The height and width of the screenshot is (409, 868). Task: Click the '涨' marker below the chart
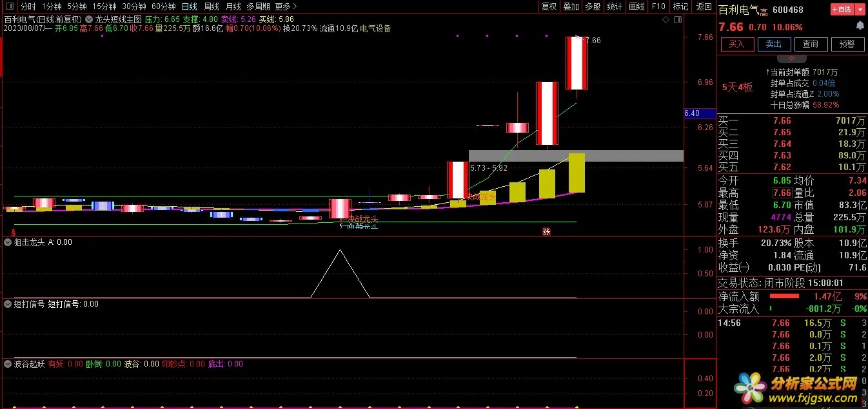(546, 231)
